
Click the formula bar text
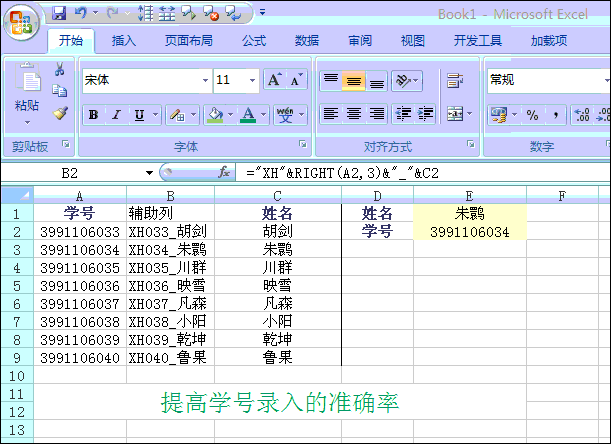coord(343,173)
